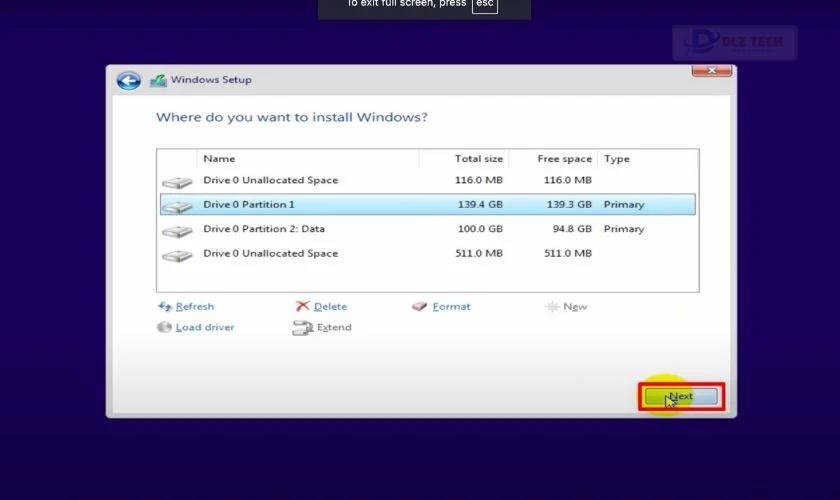Viewport: 840px width, 500px height.
Task: Click drive icon of 116.0 MB unallocated space
Action: 177,182
